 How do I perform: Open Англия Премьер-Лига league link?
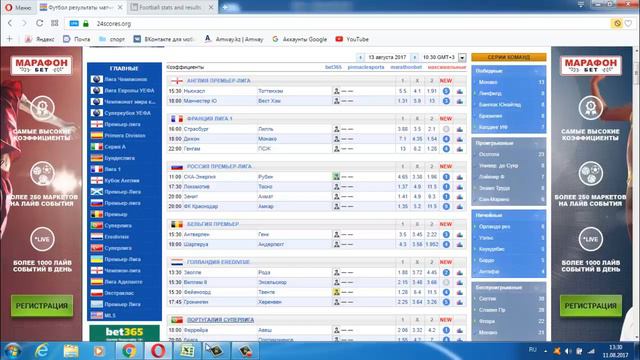[218, 81]
